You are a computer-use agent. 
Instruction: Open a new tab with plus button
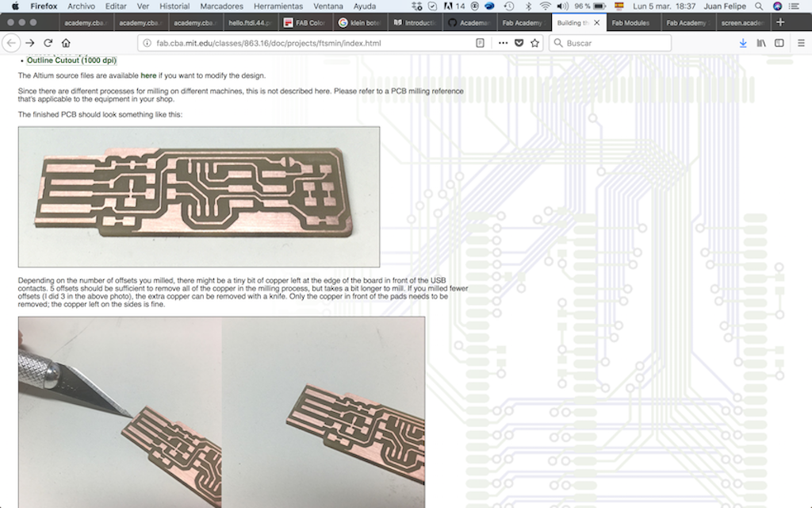[780, 22]
